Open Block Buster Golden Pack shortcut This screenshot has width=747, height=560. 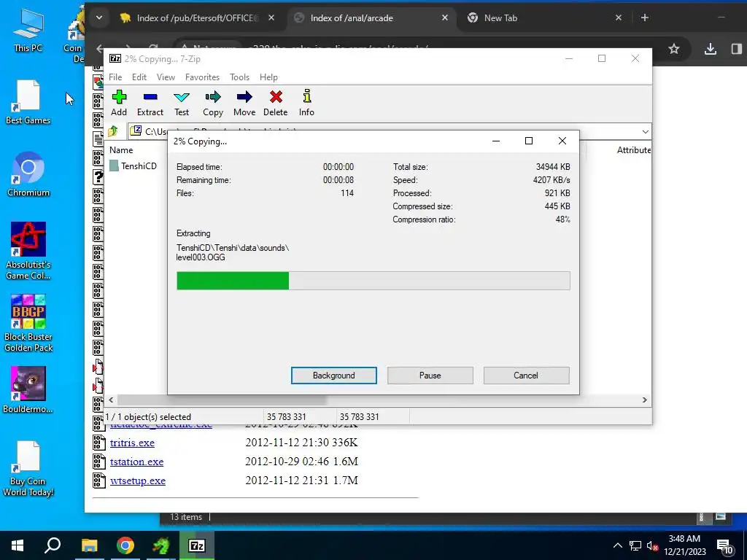[x=28, y=323]
